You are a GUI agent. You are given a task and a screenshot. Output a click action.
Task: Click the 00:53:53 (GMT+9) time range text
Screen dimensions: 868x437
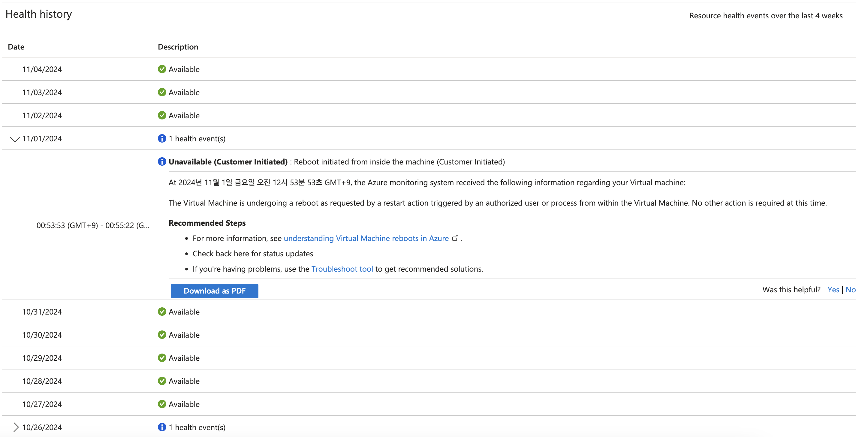(x=93, y=225)
